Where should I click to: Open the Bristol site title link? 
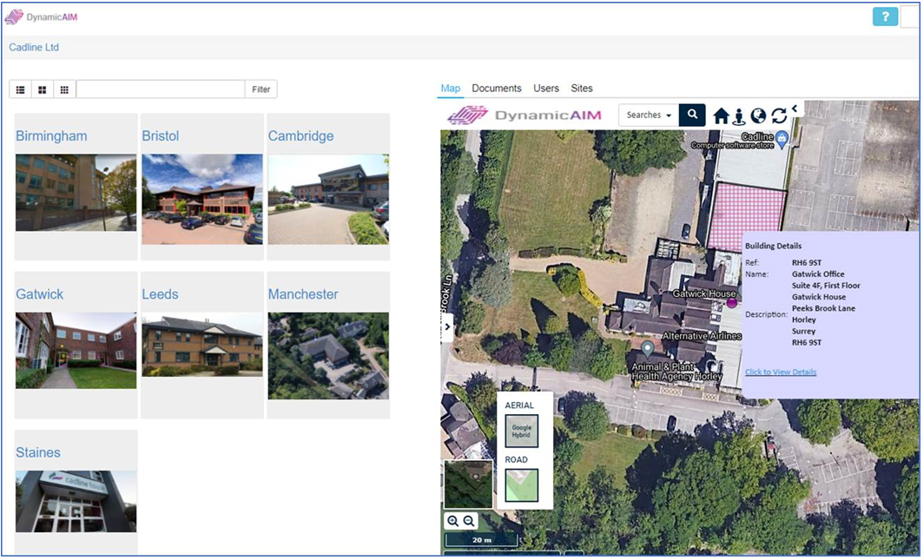[x=161, y=136]
